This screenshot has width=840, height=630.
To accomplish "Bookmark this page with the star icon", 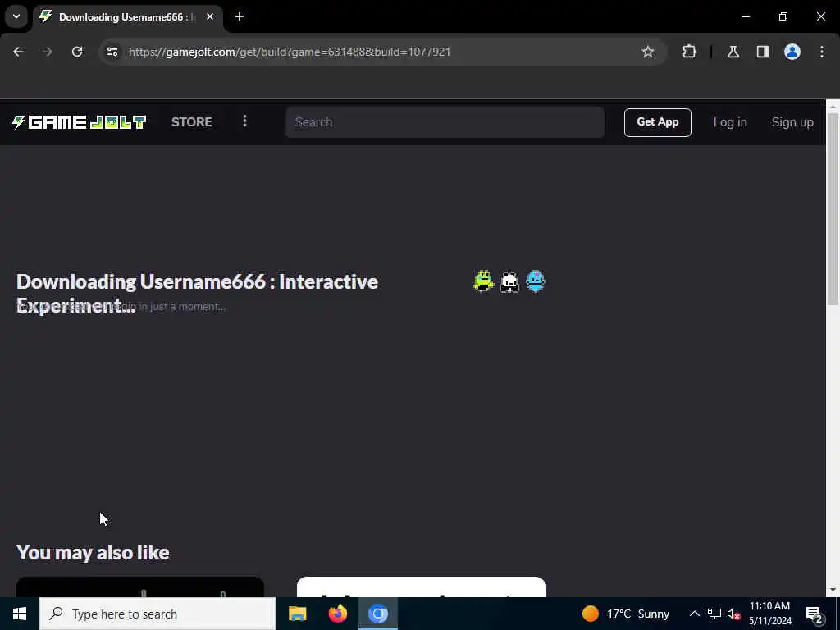I will [648, 52].
